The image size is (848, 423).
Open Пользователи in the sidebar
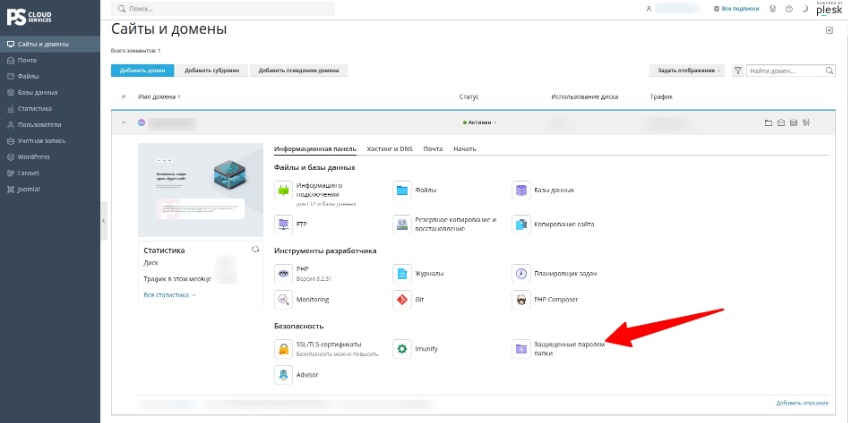coord(50,125)
